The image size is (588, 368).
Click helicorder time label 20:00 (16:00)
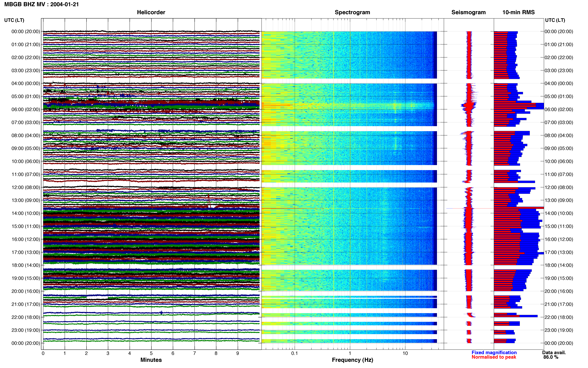click(26, 291)
